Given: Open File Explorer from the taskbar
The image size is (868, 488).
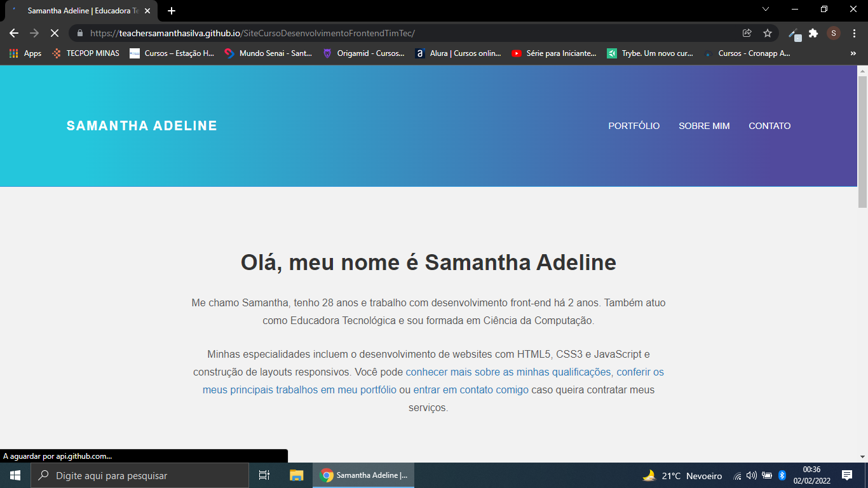Looking at the screenshot, I should 296,475.
